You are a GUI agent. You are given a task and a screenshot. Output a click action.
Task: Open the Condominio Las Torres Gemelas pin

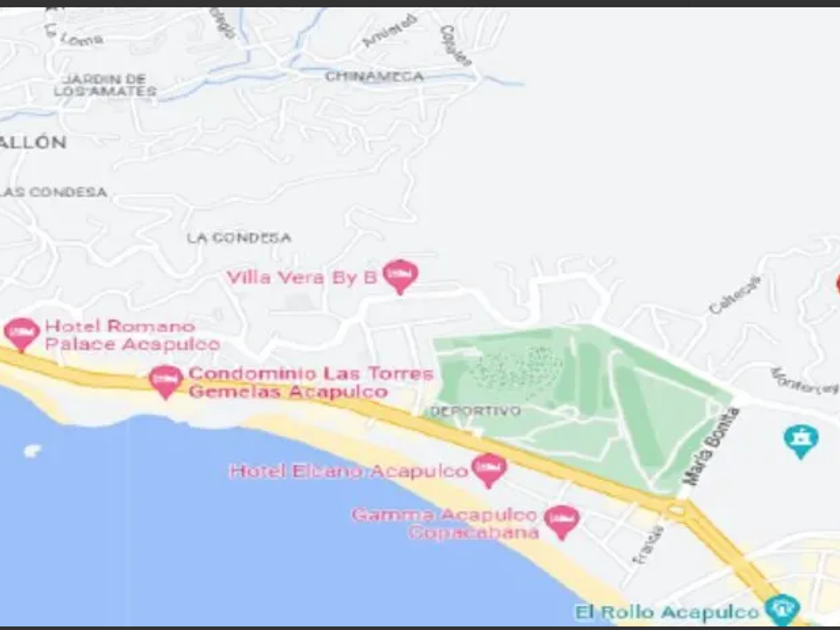point(166,381)
